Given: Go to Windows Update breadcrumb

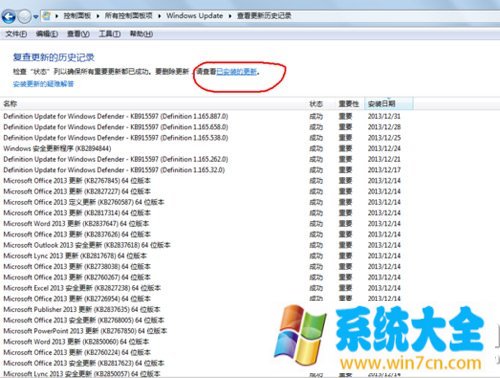Looking at the screenshot, I should pyautogui.click(x=195, y=16).
